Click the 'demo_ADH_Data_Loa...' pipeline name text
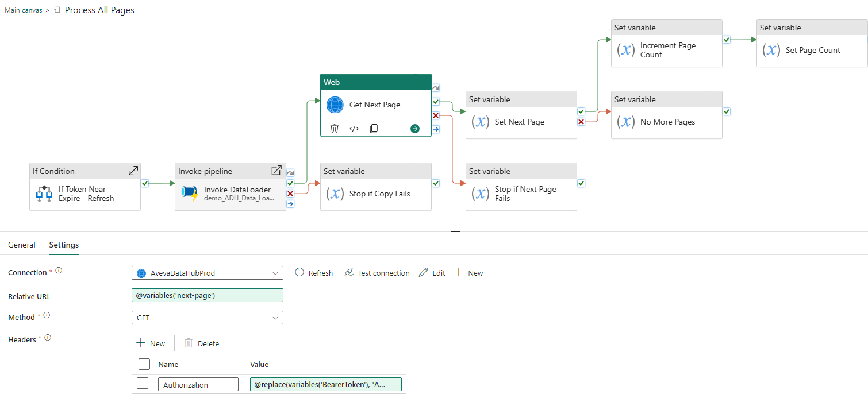868x398 pixels. coord(239,198)
